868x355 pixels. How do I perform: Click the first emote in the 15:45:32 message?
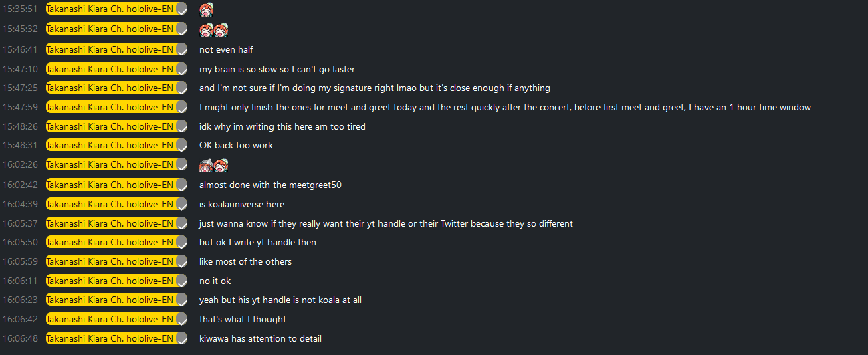coord(207,30)
